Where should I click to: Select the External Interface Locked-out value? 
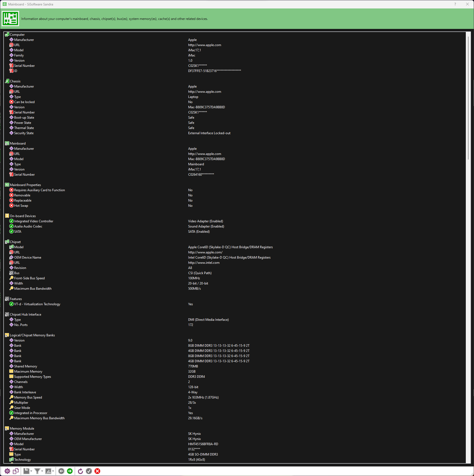209,133
